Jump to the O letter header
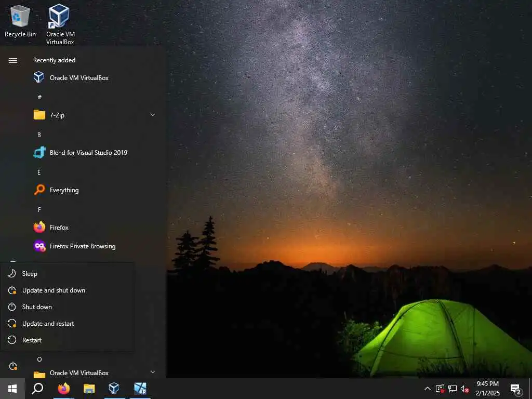 click(x=39, y=360)
